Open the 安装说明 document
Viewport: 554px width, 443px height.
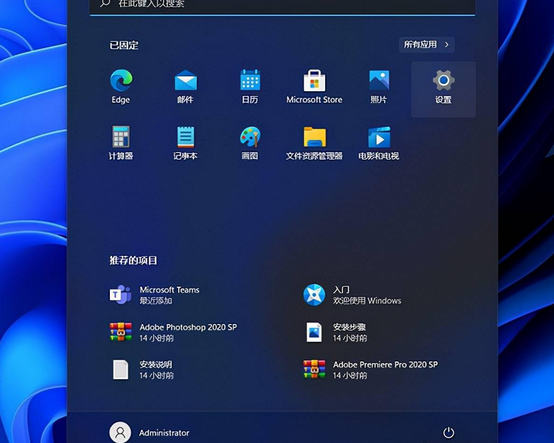tap(143, 370)
